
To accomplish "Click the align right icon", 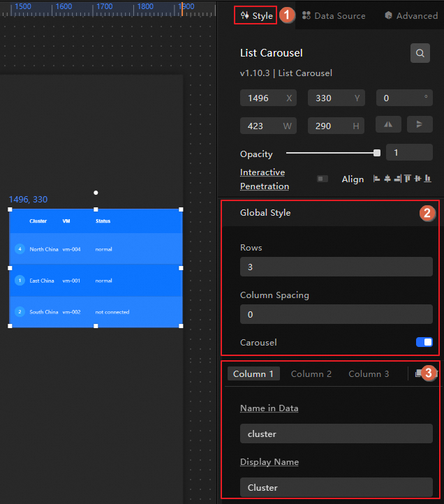I will pyautogui.click(x=398, y=179).
